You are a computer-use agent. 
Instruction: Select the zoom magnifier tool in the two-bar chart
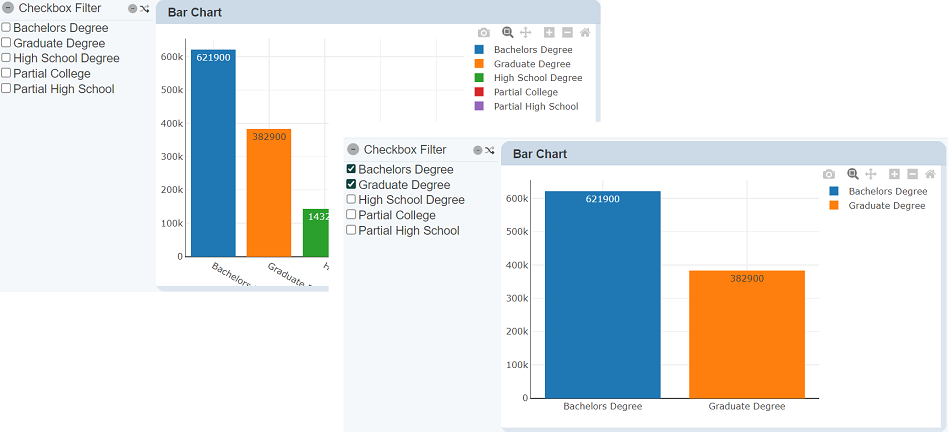click(853, 174)
